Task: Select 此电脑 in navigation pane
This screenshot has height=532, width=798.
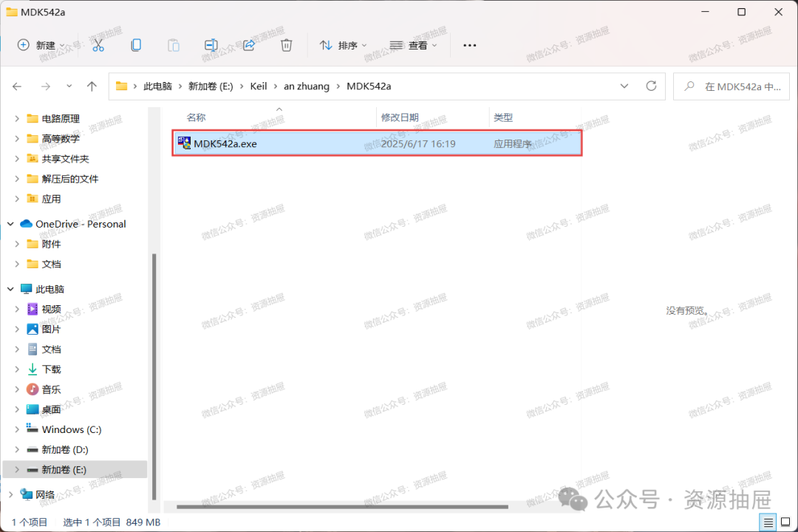Action: (x=50, y=289)
